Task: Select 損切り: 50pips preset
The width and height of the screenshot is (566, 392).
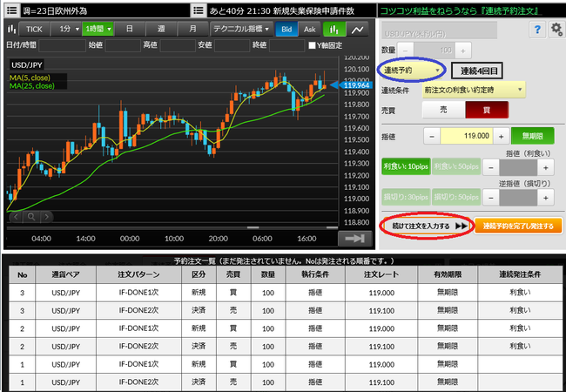Action: 456,197
